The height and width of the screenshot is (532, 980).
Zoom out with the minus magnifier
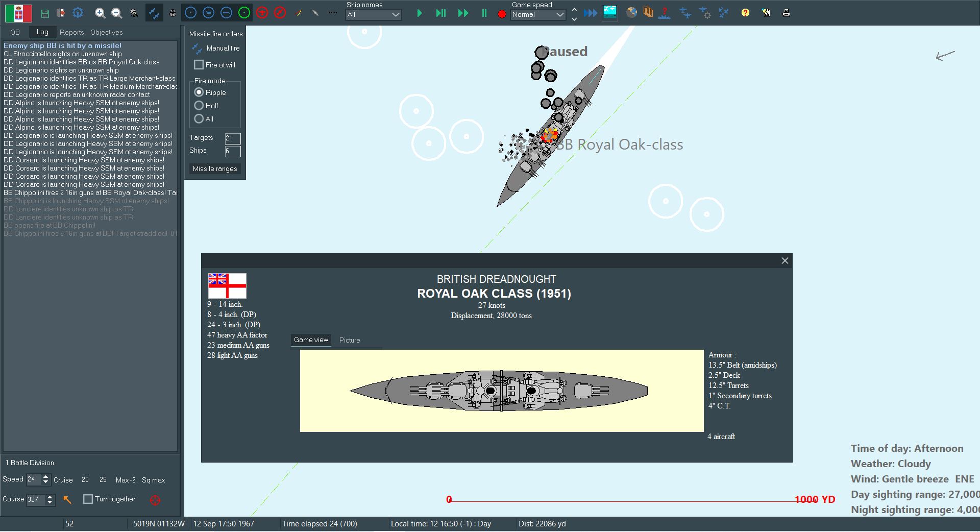coord(117,13)
